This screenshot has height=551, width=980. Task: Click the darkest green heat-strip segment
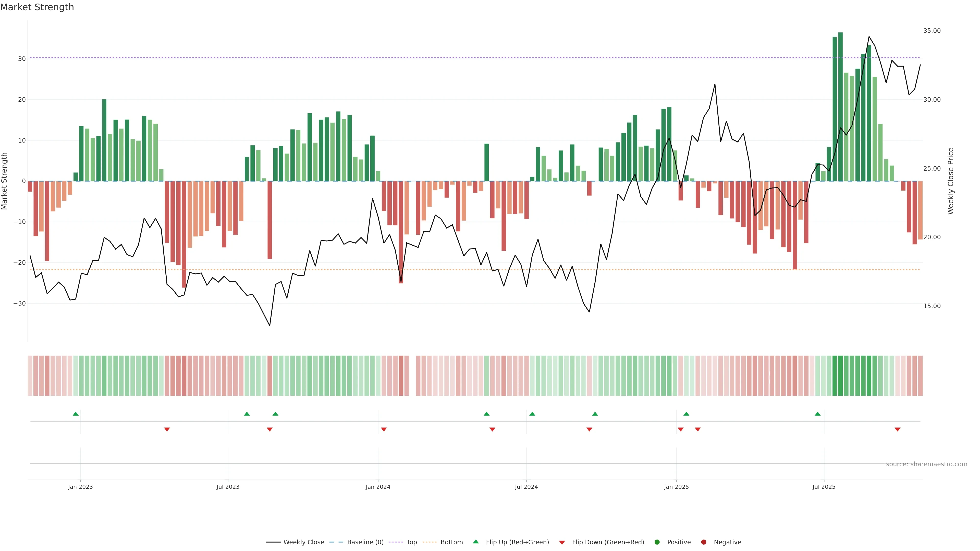pyautogui.click(x=840, y=375)
